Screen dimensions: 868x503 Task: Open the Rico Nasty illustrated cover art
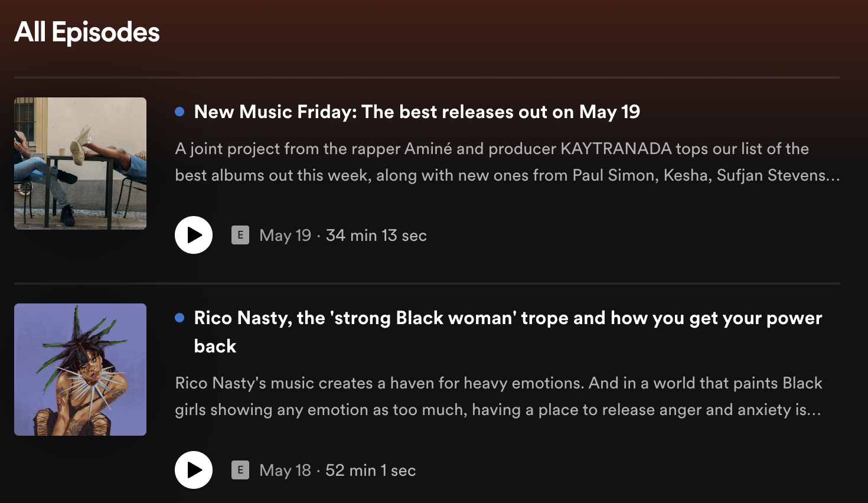coord(80,370)
